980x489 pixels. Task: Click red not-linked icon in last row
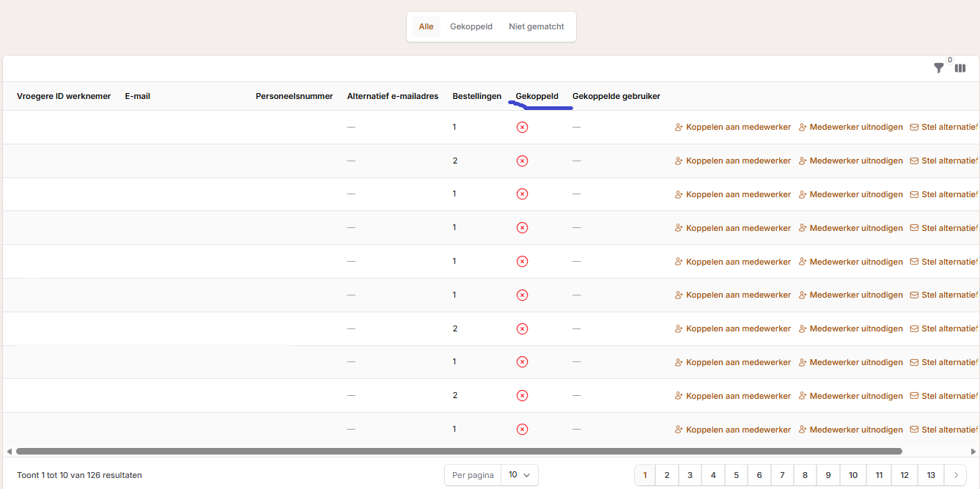[522, 430]
